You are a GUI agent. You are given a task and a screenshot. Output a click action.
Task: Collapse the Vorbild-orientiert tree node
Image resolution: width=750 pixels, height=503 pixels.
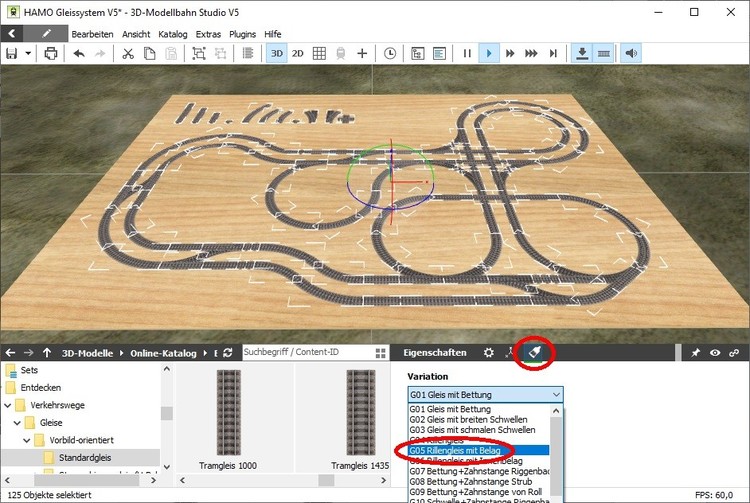pyautogui.click(x=27, y=440)
